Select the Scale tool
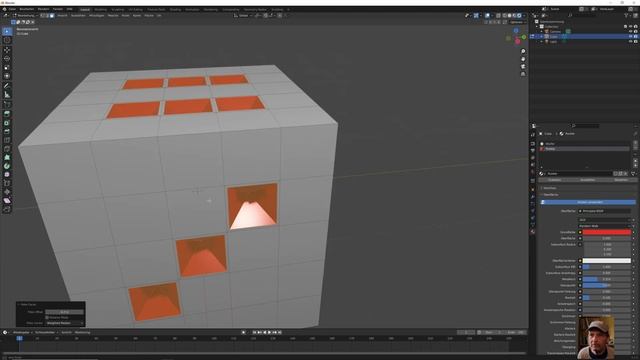640x360 pixels. 7,67
